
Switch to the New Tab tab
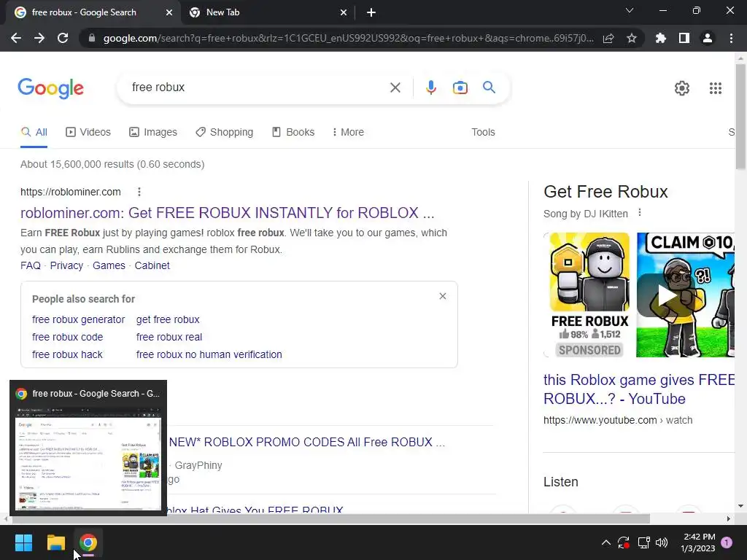pos(267,12)
